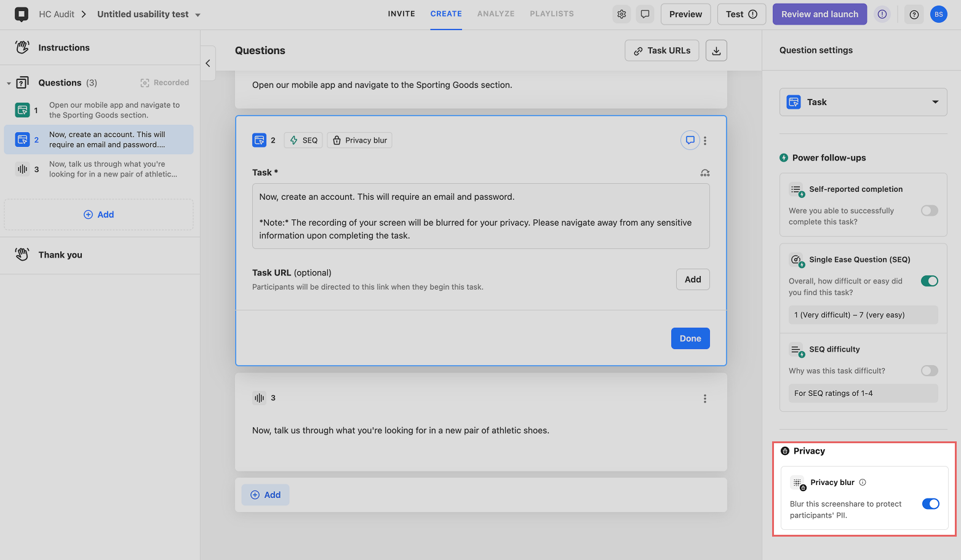Open the Task question type dropdown
This screenshot has height=560, width=961.
click(863, 102)
